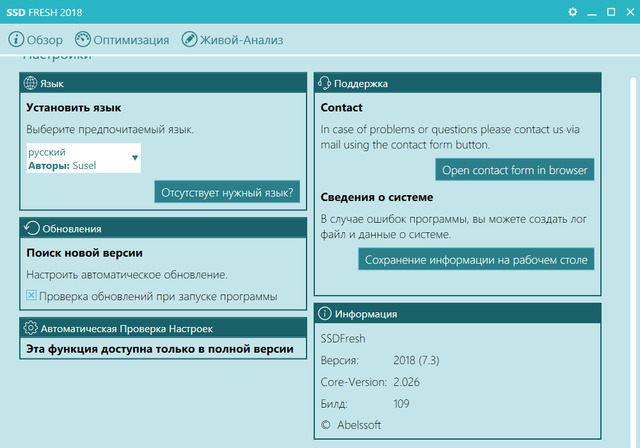This screenshot has height=448, width=640.
Task: Go to the Живой-Анализ tab
Action: coord(241,40)
